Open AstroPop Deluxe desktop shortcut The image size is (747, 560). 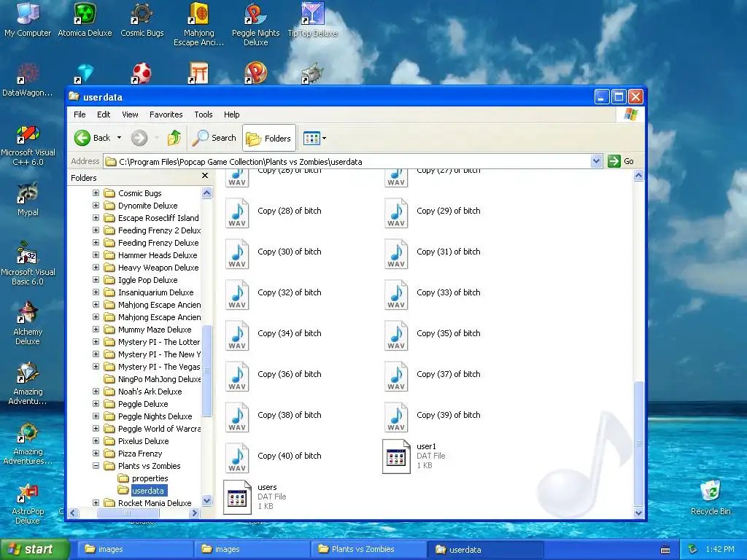click(28, 504)
